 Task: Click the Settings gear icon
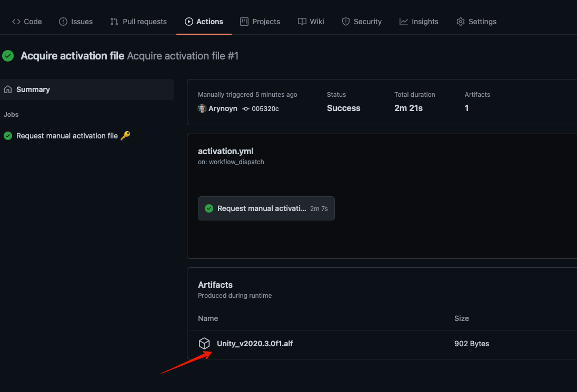coord(460,22)
